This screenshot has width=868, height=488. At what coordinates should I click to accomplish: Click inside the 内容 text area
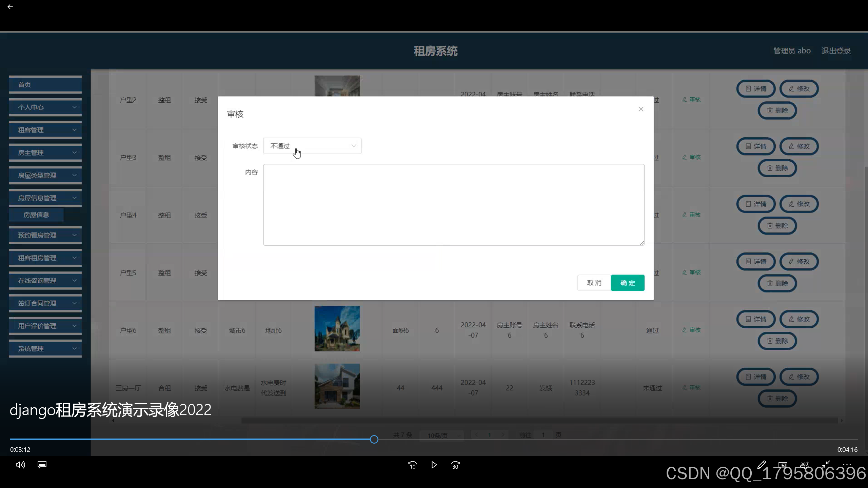pyautogui.click(x=454, y=205)
